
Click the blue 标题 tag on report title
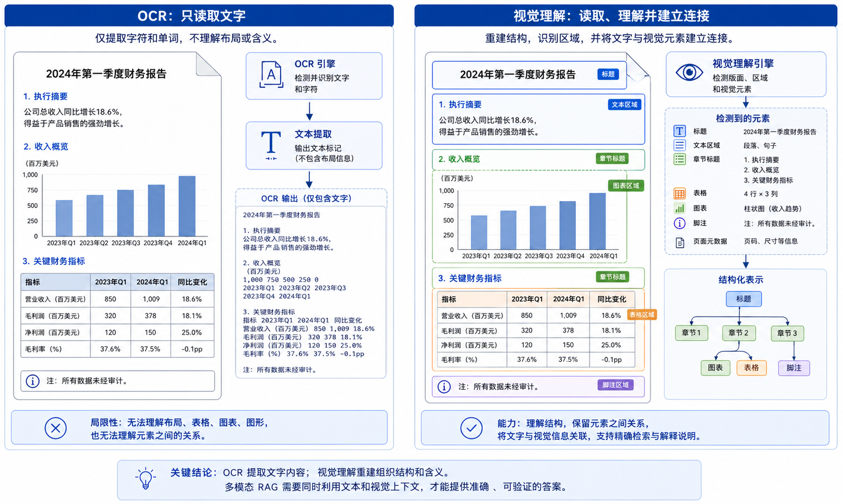tap(608, 74)
